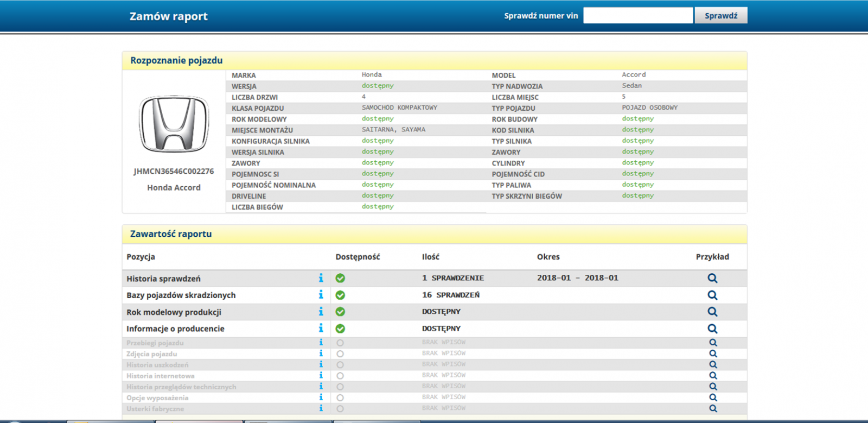The image size is (868, 423).
Task: Click green dostępny value next to ROK BUDOWY
Action: [x=638, y=119]
